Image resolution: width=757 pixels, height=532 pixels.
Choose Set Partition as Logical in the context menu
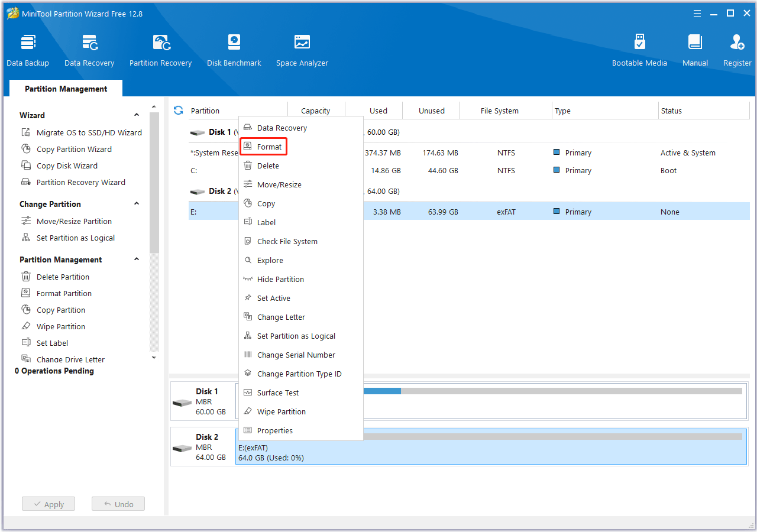300,336
